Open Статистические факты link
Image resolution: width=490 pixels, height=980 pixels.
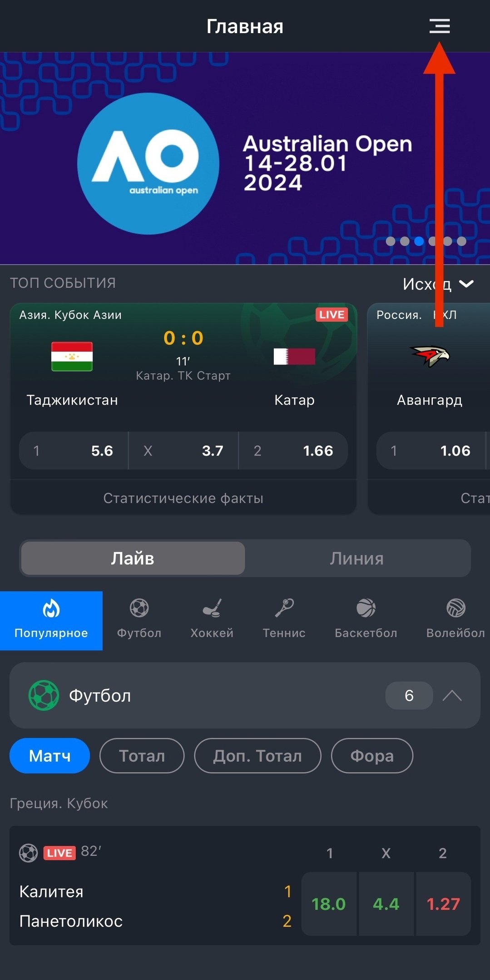(183, 498)
